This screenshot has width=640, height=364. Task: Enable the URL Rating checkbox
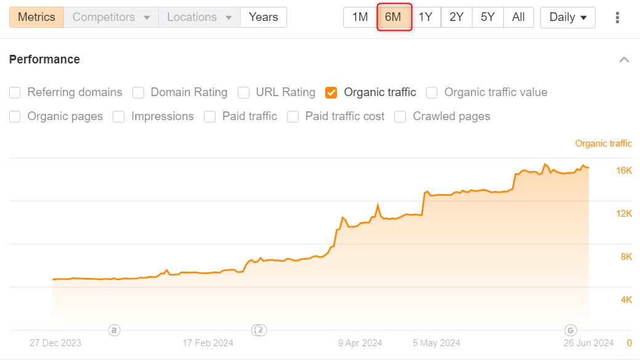click(x=244, y=92)
